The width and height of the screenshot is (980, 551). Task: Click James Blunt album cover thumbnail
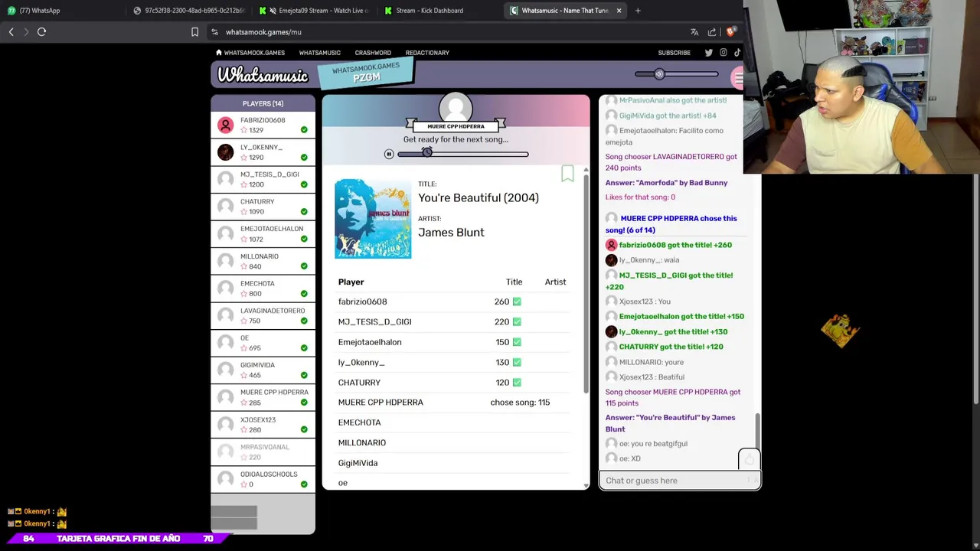click(x=373, y=219)
